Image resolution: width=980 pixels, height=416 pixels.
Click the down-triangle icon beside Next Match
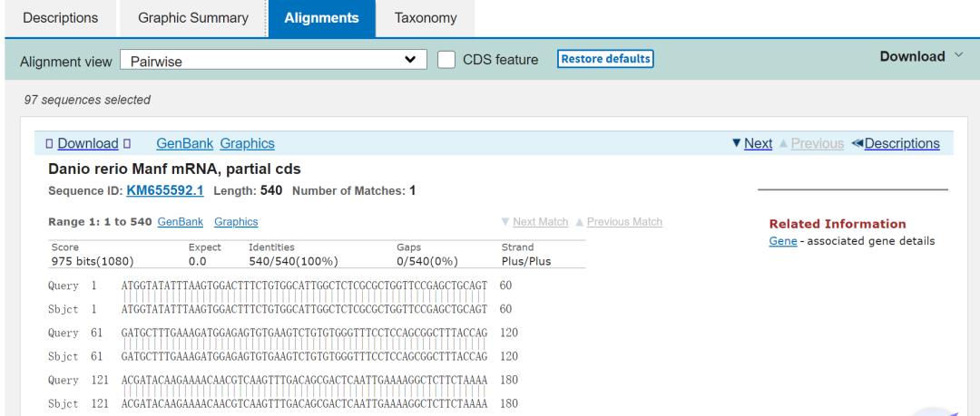pyautogui.click(x=505, y=222)
